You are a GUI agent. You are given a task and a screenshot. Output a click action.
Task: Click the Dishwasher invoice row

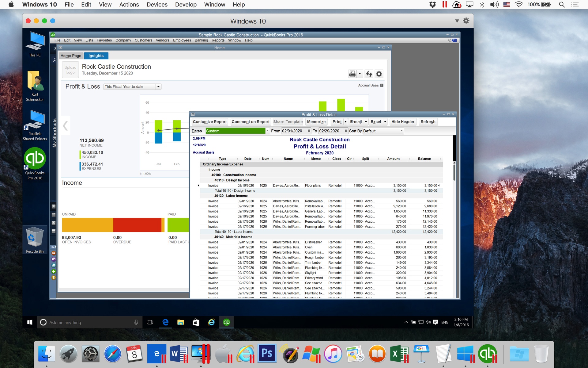pyautogui.click(x=321, y=242)
